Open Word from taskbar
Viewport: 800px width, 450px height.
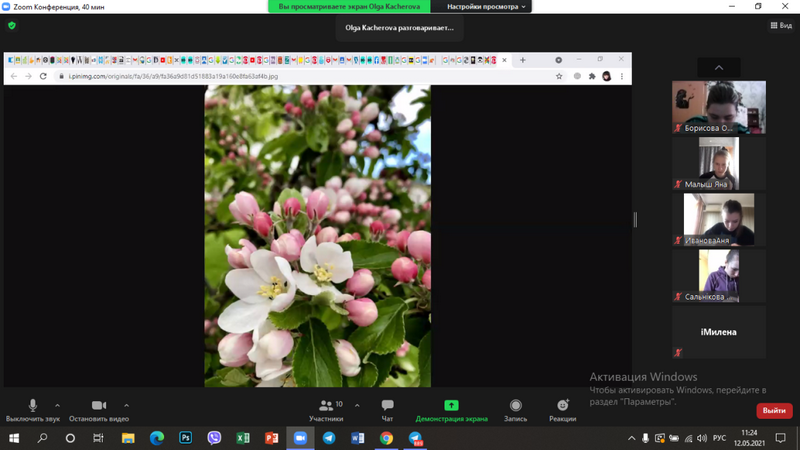click(x=358, y=438)
